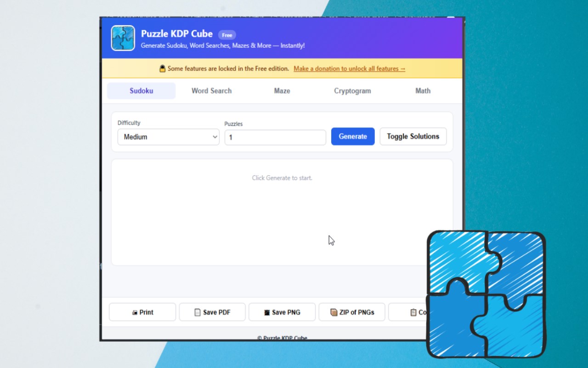
Task: Click the "Generate Sudoku, Word Searches, Mazes" tagline
Action: click(x=223, y=46)
